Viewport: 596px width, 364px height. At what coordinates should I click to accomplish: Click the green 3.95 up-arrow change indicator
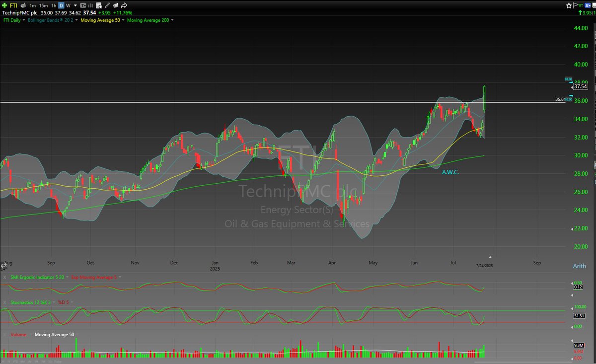(x=586, y=13)
